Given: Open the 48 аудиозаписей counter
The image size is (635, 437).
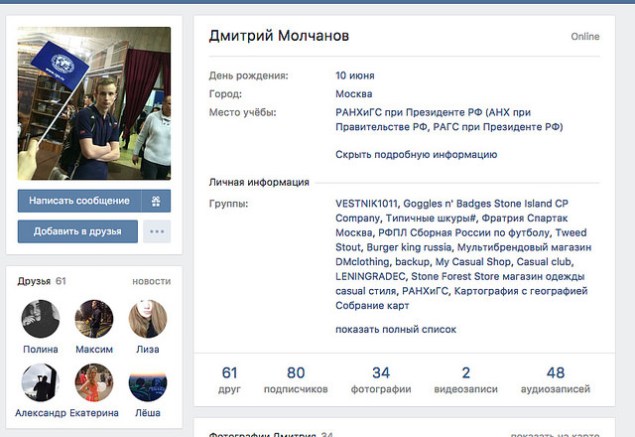Looking at the screenshot, I should [x=555, y=379].
